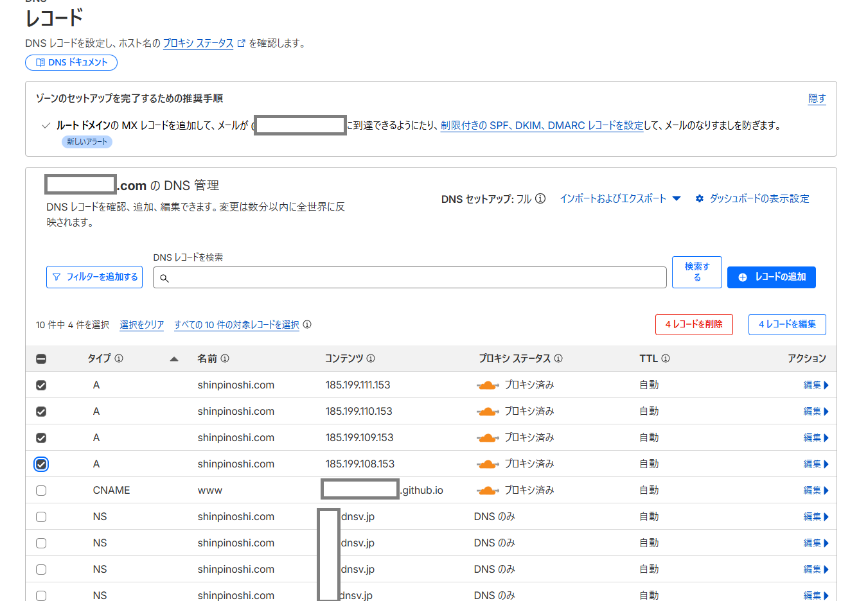
Task: Click the info icon beside プロキシ ステータス header
Action: [x=558, y=358]
